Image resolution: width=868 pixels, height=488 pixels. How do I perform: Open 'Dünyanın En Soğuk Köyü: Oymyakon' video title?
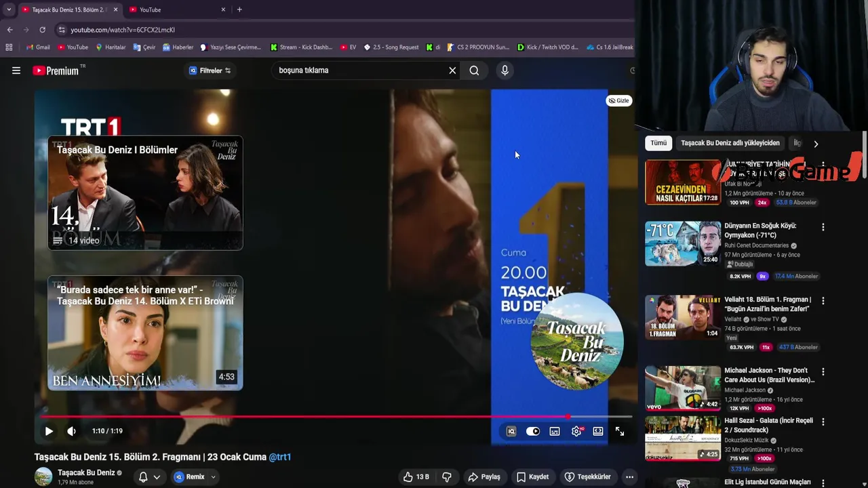pos(761,230)
